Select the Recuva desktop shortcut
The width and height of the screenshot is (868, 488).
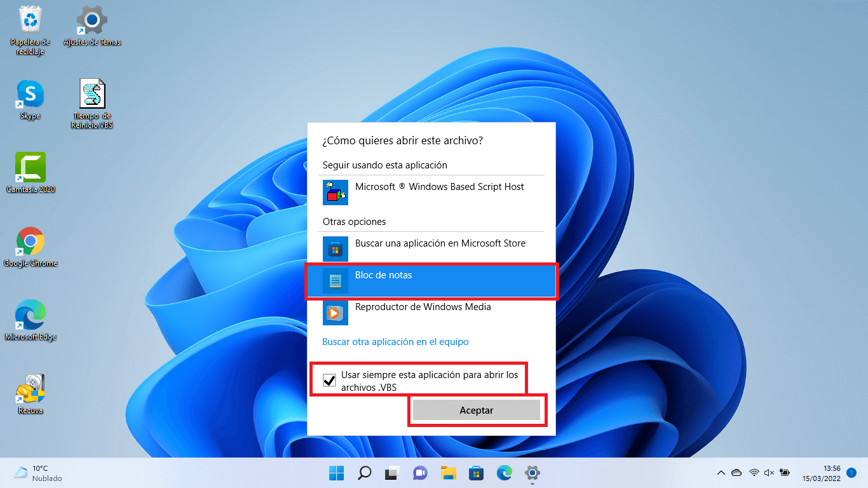pos(31,395)
